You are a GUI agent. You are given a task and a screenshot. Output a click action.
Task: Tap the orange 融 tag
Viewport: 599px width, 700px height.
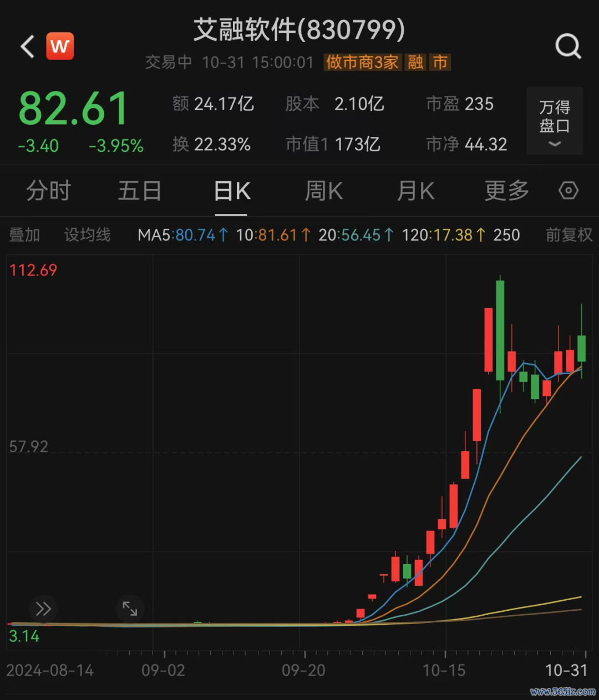(x=415, y=62)
